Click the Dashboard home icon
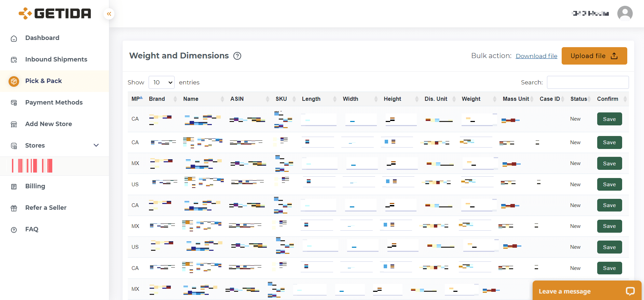 (14, 38)
